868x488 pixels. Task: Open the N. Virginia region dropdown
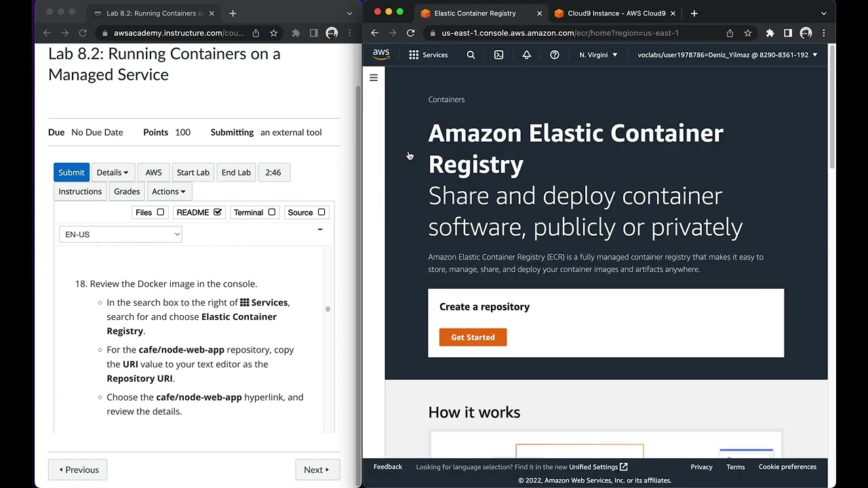point(598,55)
